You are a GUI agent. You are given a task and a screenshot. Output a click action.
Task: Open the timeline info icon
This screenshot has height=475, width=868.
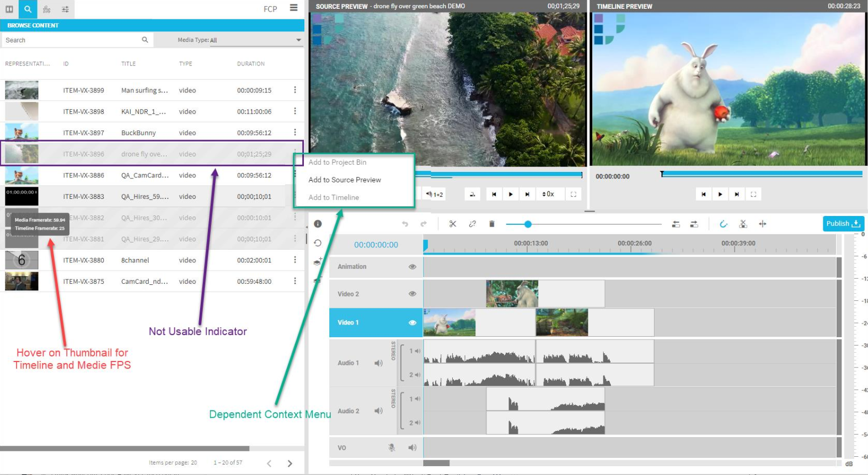318,224
